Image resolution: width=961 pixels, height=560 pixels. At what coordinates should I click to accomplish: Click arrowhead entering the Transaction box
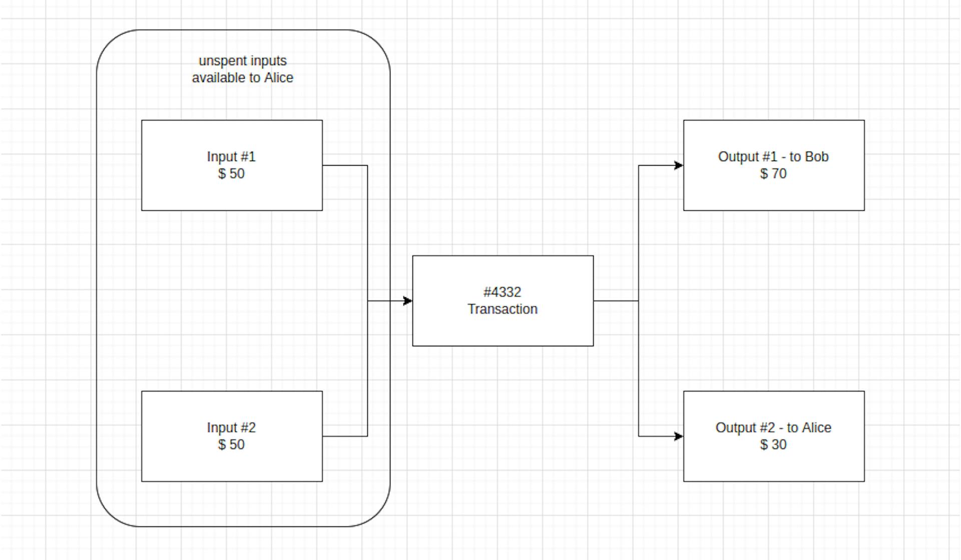(x=408, y=301)
